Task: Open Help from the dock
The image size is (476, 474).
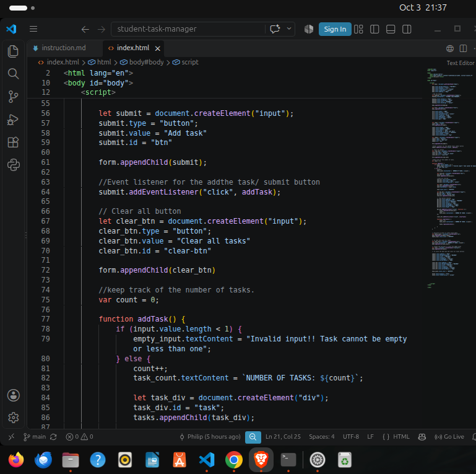Action: (x=98, y=460)
